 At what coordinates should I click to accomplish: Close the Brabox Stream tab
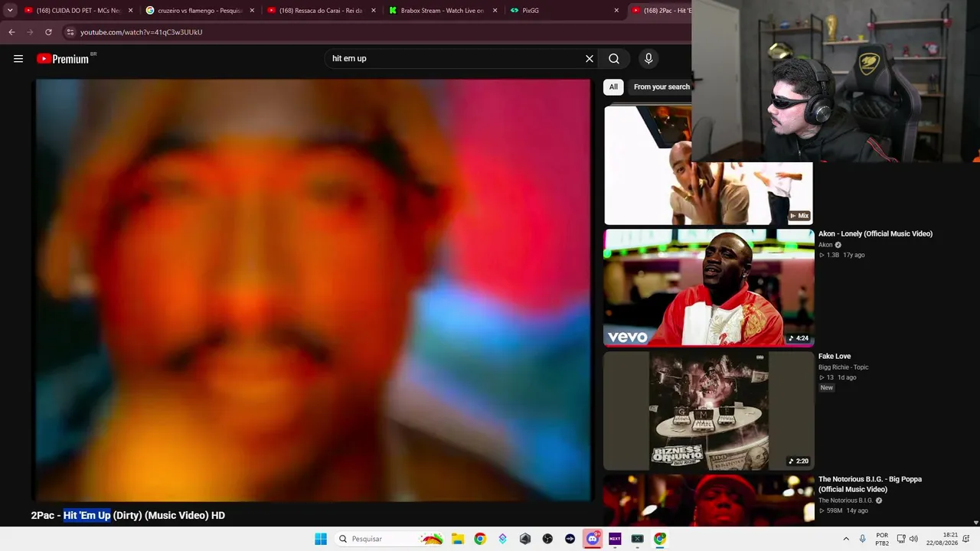click(495, 11)
